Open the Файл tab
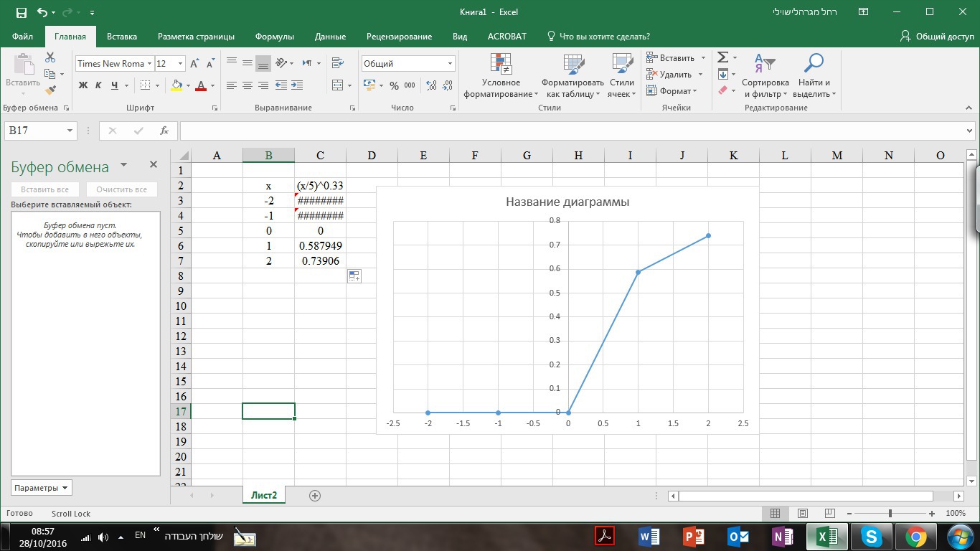Viewport: 980px width, 551px height. click(x=22, y=37)
